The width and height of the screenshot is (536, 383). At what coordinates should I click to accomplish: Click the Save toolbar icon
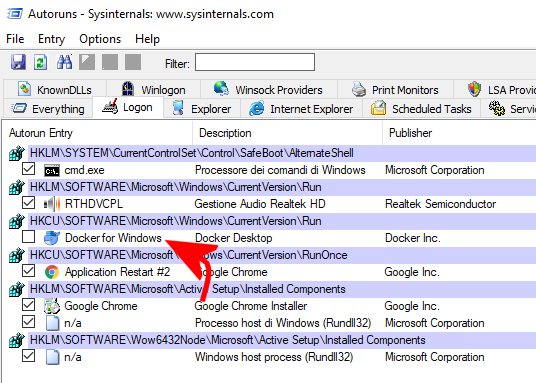[18, 62]
